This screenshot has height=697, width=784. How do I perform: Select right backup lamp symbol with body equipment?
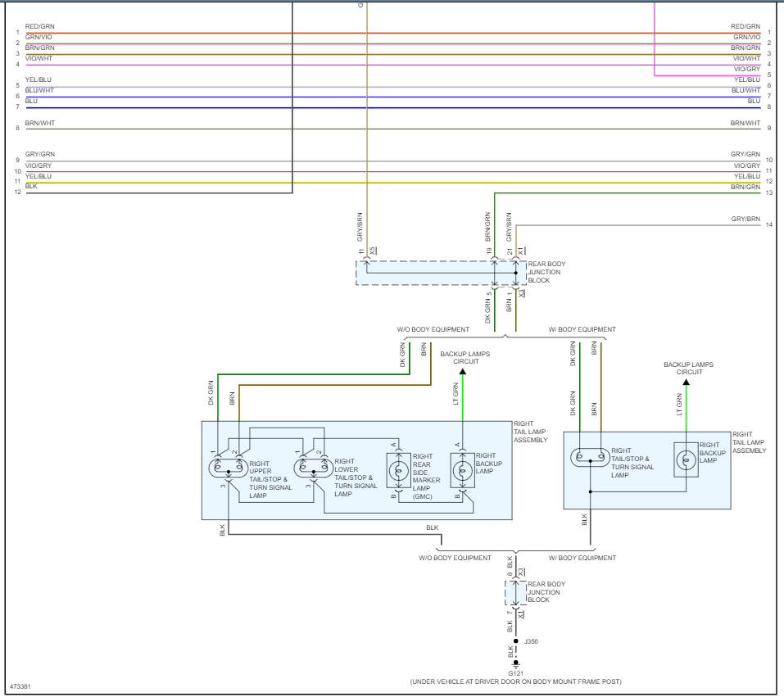[x=686, y=459]
